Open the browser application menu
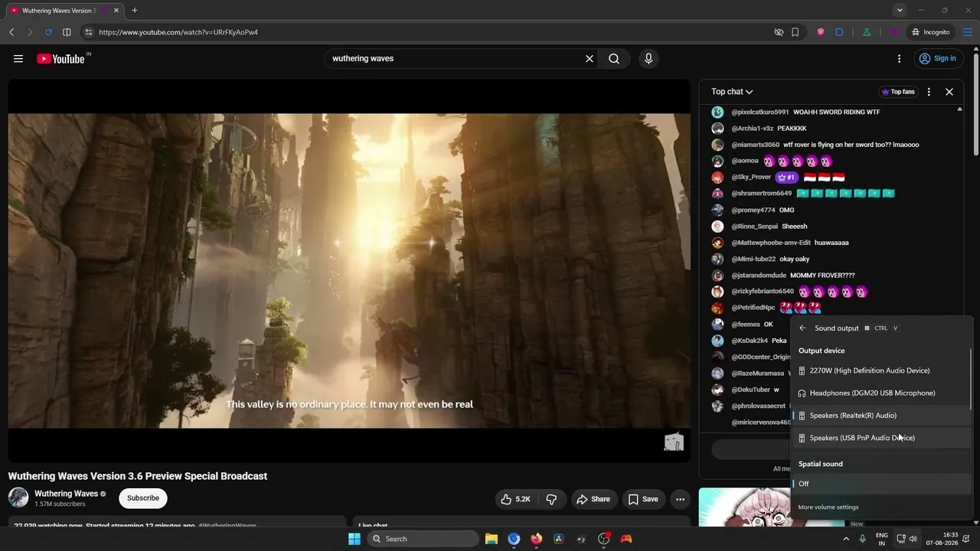Viewport: 980px width, 551px height. point(968,32)
